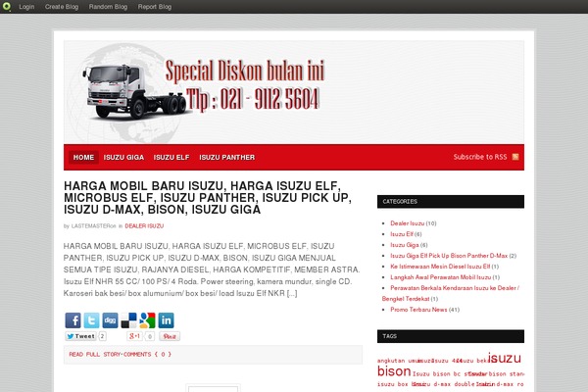588x392 pixels.
Task: Click the Google +1 button
Action: pyautogui.click(x=134, y=336)
